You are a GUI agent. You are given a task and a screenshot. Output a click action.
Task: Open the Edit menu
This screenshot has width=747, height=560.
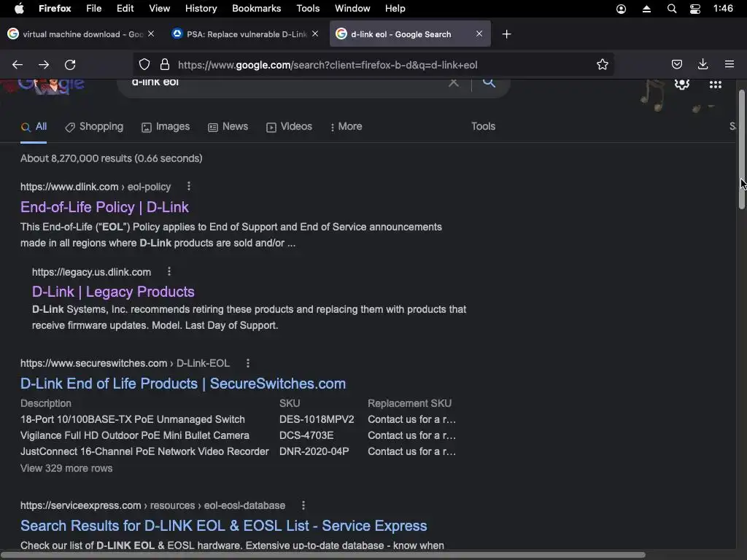point(125,9)
